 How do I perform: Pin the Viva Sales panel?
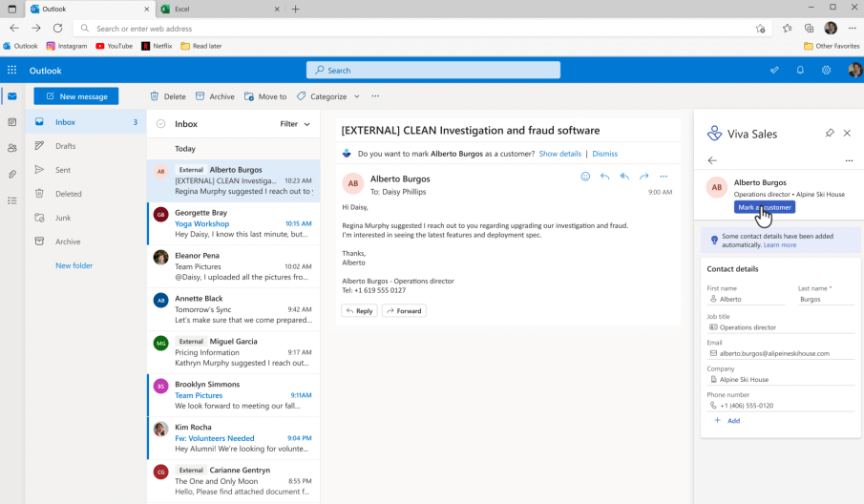click(830, 134)
